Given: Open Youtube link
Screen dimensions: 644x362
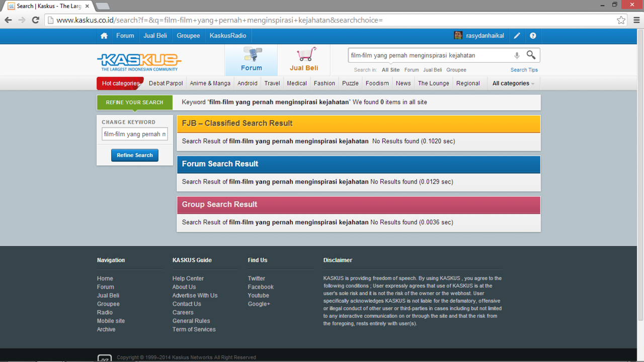Looking at the screenshot, I should click(259, 296).
